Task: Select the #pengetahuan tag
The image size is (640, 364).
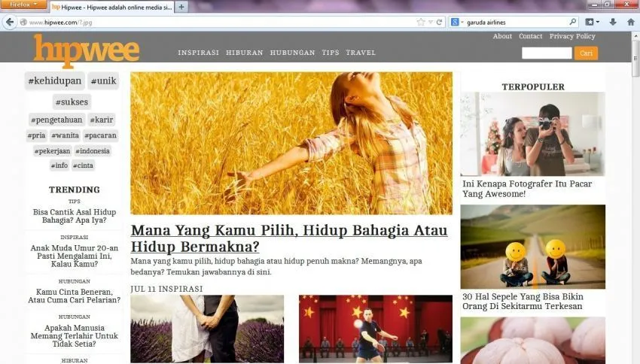Action: click(56, 120)
